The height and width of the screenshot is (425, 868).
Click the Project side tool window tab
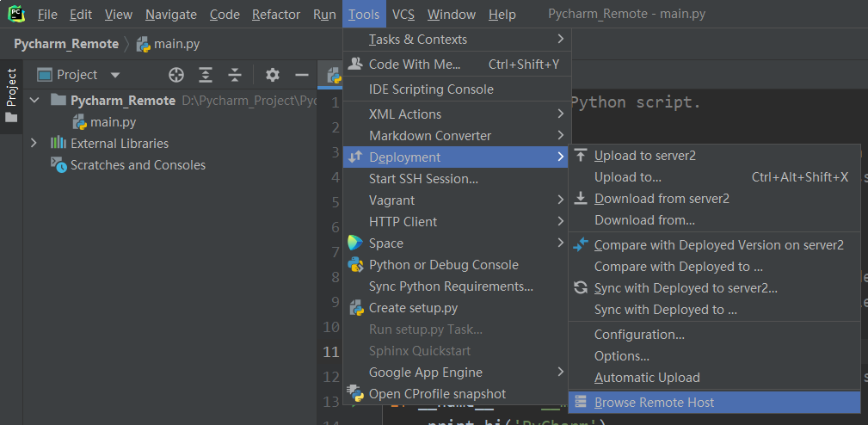(11, 95)
